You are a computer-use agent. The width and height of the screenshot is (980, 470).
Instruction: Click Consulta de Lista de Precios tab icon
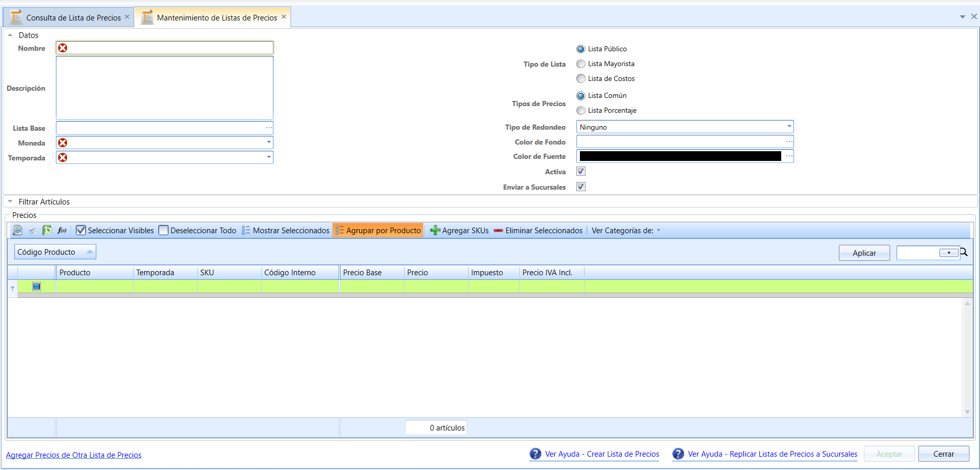pos(16,17)
